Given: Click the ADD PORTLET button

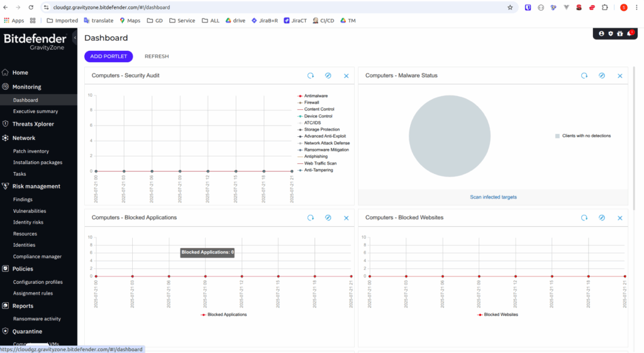Looking at the screenshot, I should [108, 56].
